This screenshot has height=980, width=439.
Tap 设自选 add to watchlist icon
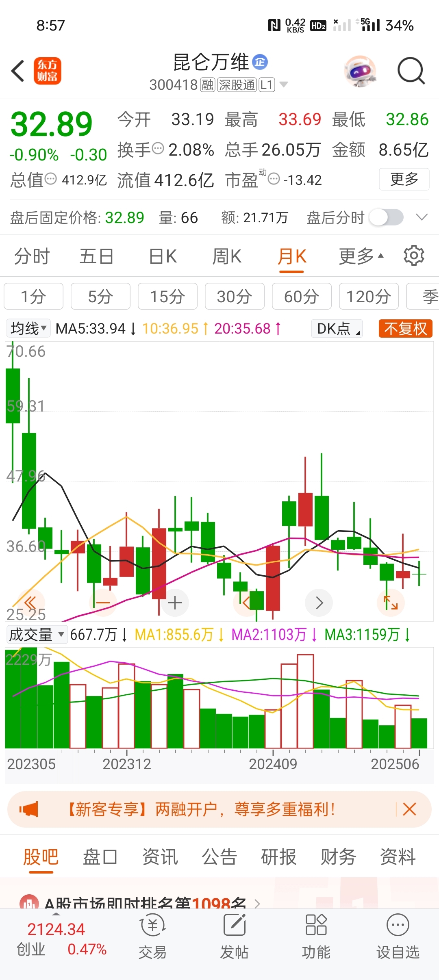(x=398, y=937)
